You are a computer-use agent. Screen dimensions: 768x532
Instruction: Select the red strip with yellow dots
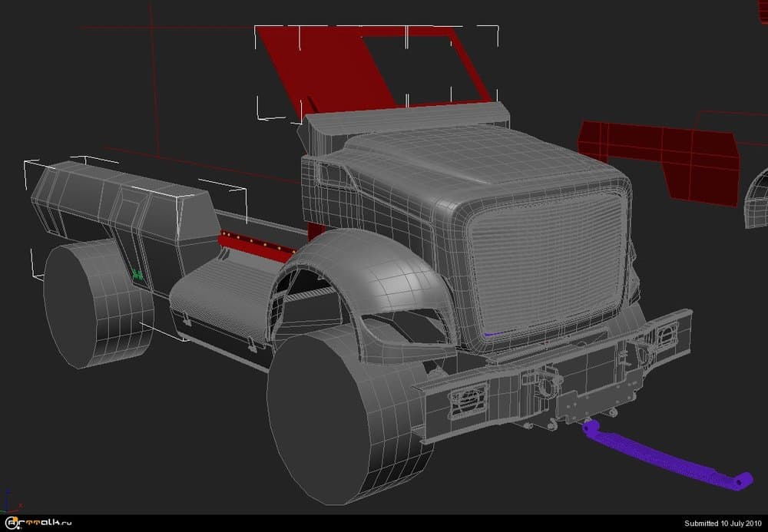point(257,244)
